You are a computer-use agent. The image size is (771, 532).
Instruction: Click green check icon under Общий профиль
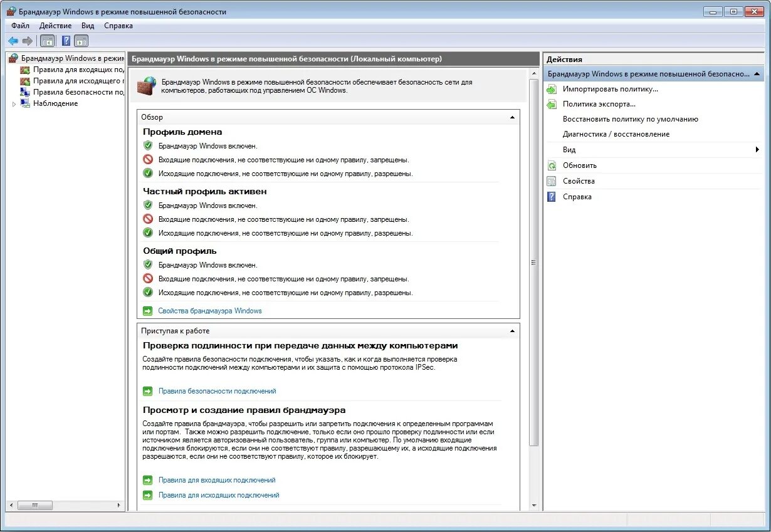pyautogui.click(x=148, y=293)
